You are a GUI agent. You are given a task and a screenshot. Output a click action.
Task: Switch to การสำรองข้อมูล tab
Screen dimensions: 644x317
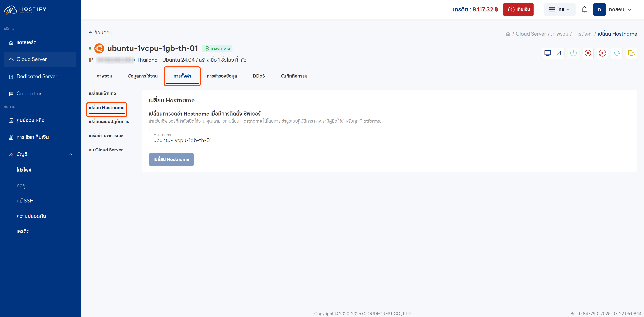point(222,76)
